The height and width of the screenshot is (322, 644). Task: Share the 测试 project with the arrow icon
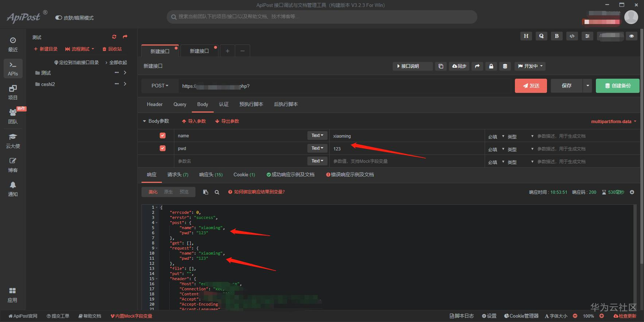coord(125,37)
